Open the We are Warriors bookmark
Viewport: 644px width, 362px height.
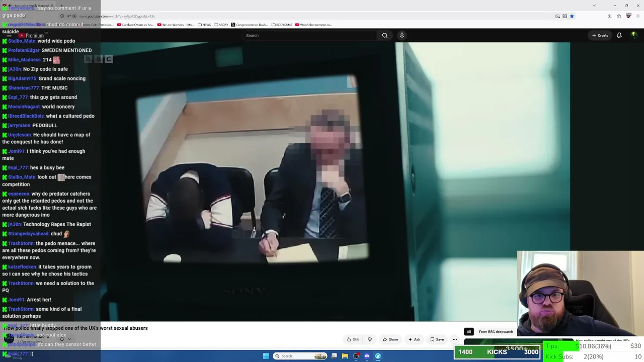[176, 25]
